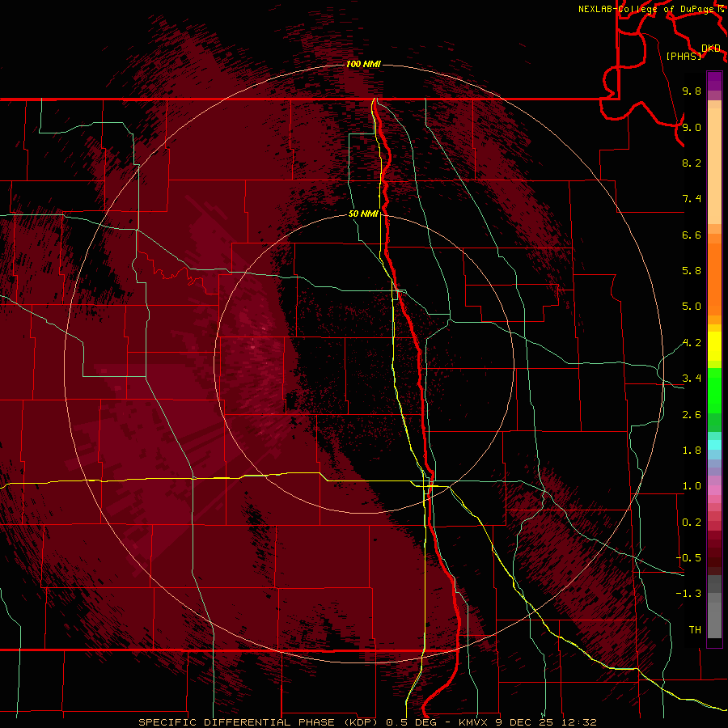Click the "NEXLAB-College of DuPage" credit text
The height and width of the screenshot is (728, 728).
645,9
